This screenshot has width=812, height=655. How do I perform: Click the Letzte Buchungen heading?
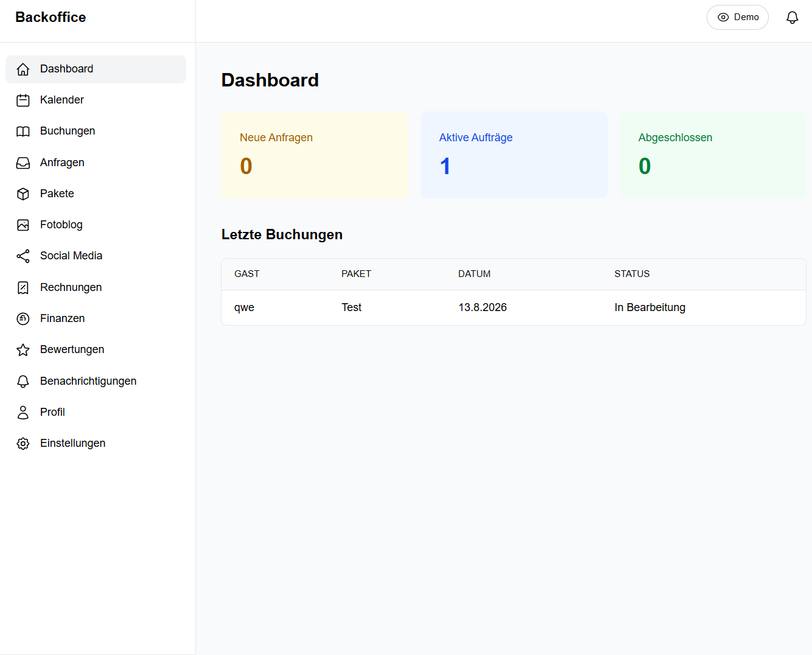[x=282, y=235]
